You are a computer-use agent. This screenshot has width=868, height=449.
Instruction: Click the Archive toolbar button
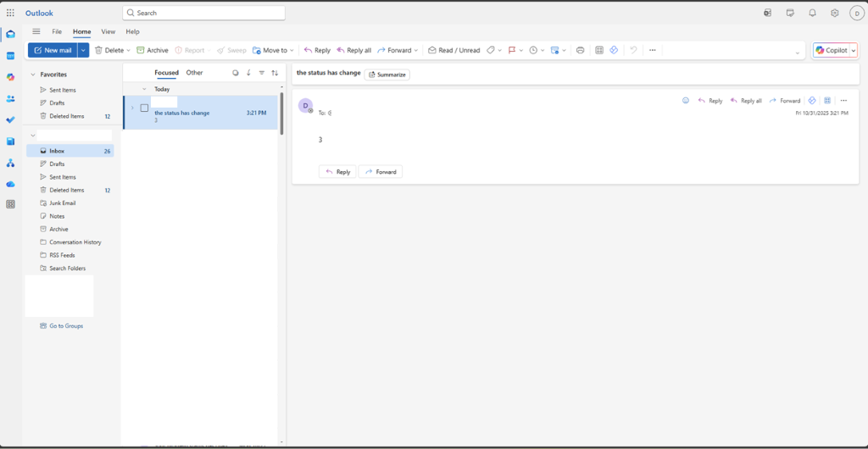pos(153,50)
